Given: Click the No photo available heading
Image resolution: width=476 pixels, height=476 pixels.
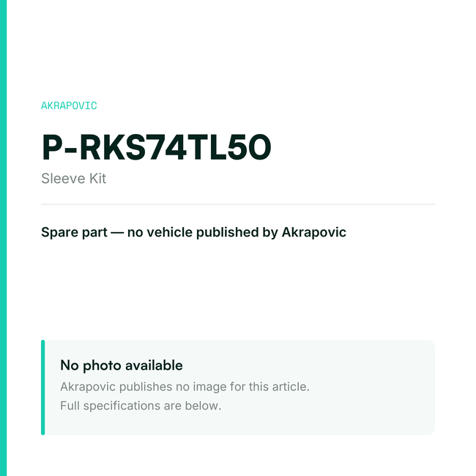Looking at the screenshot, I should click(122, 365).
